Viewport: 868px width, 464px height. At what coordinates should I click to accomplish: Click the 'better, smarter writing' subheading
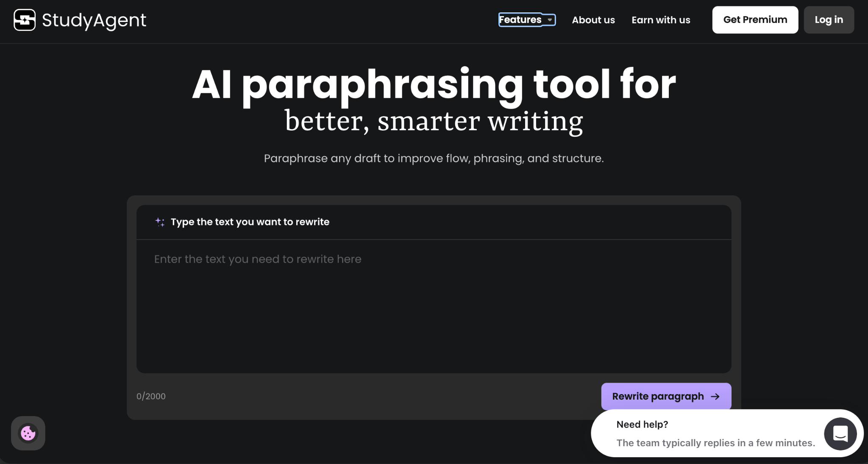pyautogui.click(x=433, y=121)
